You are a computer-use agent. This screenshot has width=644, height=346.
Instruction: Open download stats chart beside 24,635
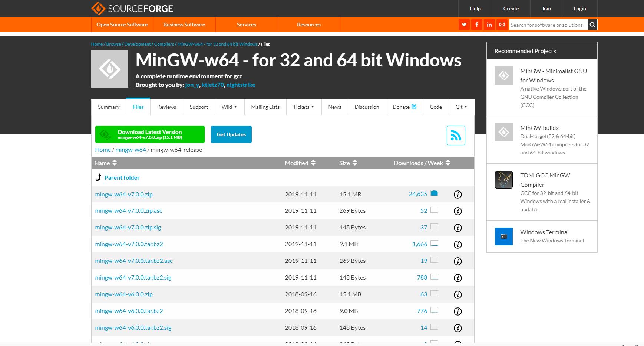[x=434, y=193]
